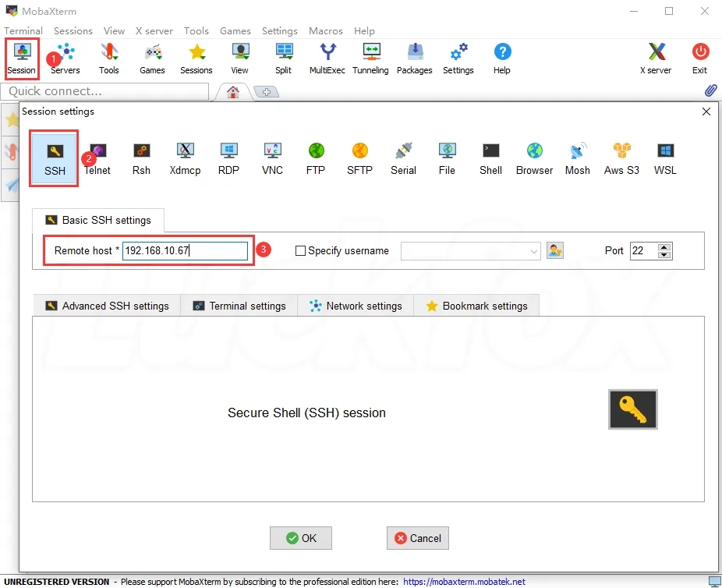The width and height of the screenshot is (722, 588).
Task: Select the Serial session type
Action: click(404, 159)
